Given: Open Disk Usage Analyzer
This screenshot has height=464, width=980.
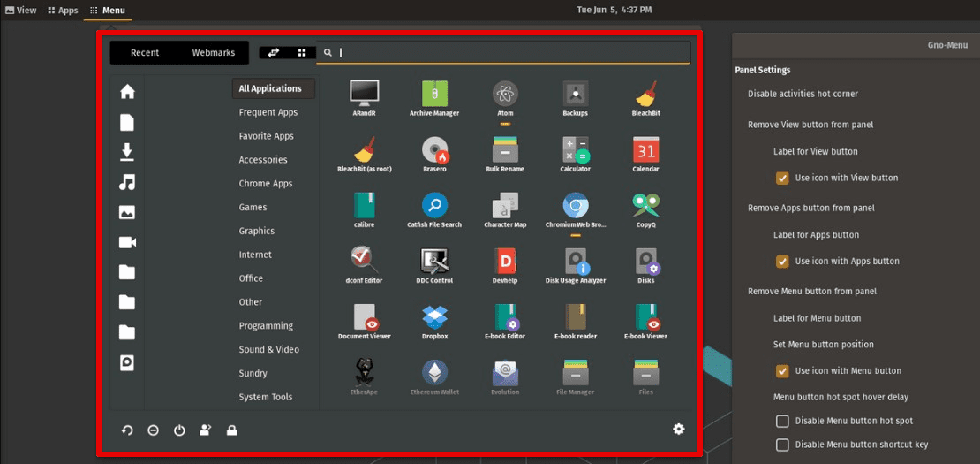Looking at the screenshot, I should click(x=575, y=266).
